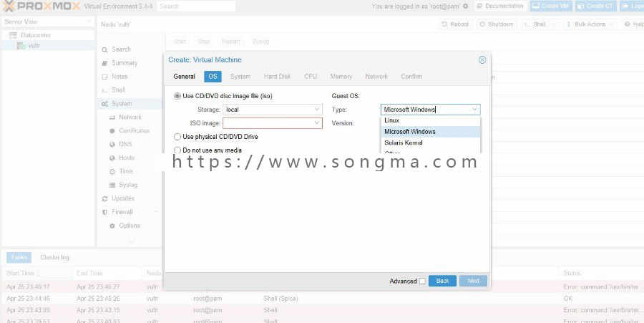Open DNS under System
Viewport: 644px width, 323px height.
(125, 144)
